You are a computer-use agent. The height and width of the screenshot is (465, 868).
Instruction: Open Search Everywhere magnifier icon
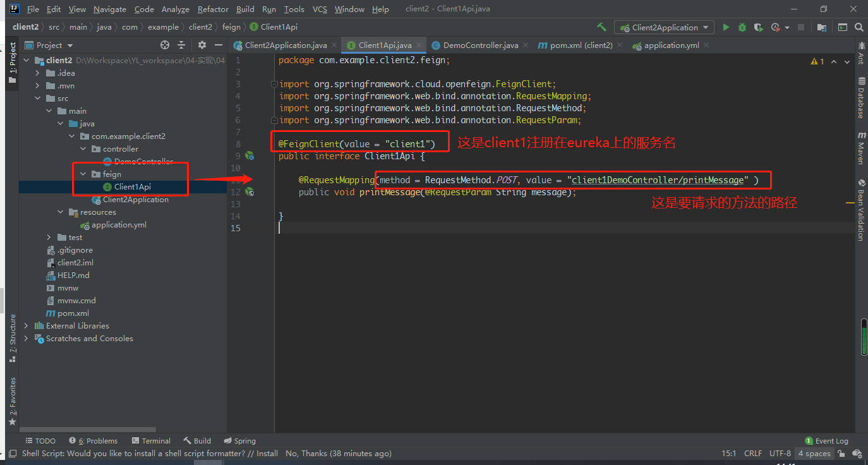click(x=859, y=27)
